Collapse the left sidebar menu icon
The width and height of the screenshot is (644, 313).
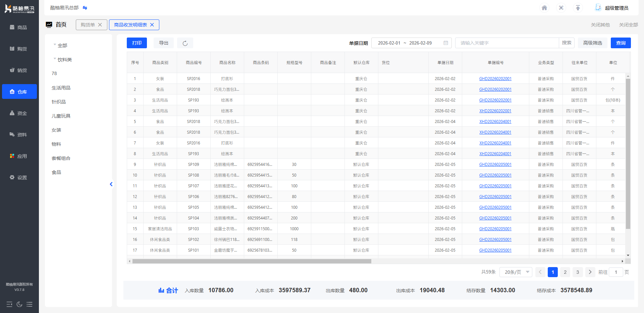click(x=9, y=304)
